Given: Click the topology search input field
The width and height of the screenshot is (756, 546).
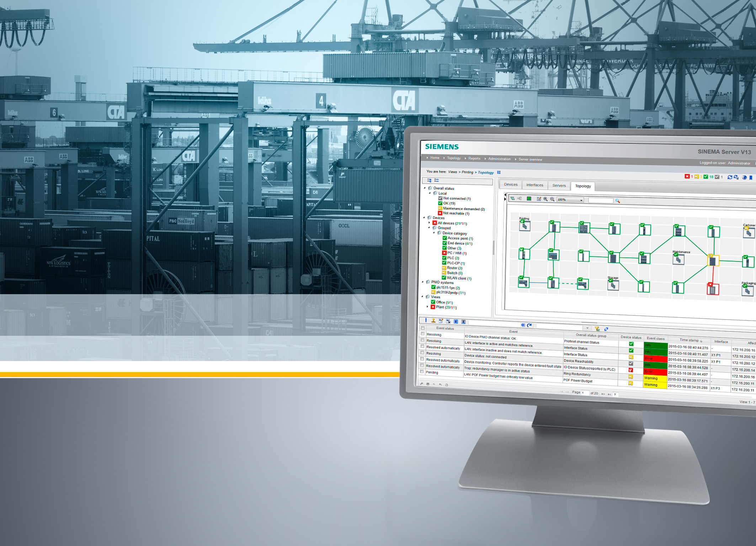Looking at the screenshot, I should click(601, 201).
